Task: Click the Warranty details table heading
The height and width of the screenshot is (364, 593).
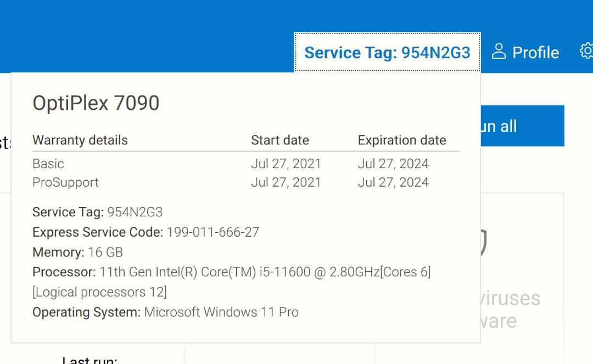Action: pos(80,140)
